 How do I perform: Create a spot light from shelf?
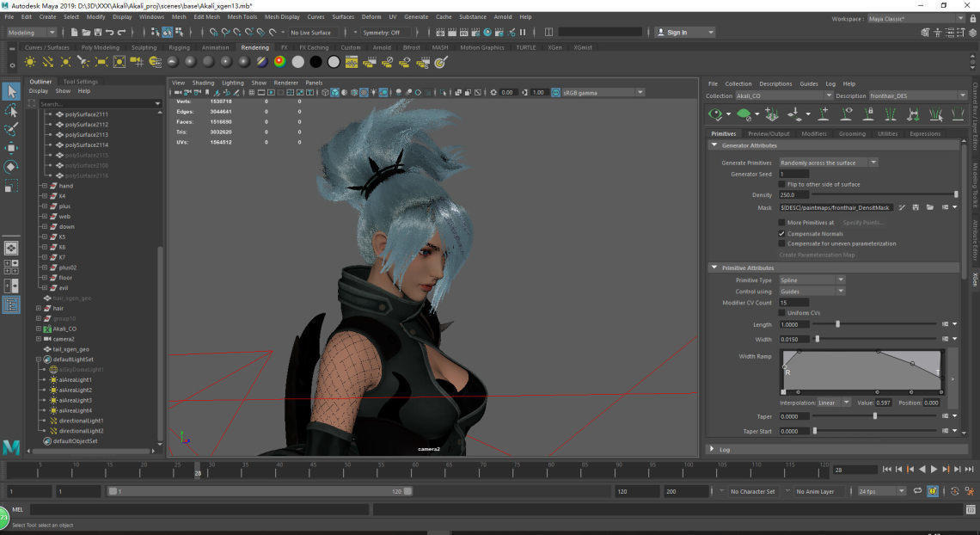click(83, 61)
